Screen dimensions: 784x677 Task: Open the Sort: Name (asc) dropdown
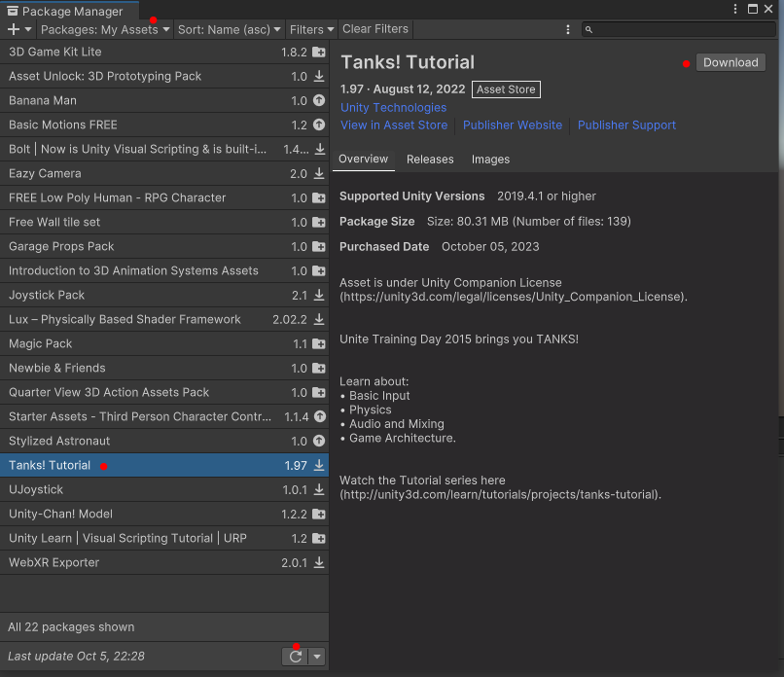[229, 29]
